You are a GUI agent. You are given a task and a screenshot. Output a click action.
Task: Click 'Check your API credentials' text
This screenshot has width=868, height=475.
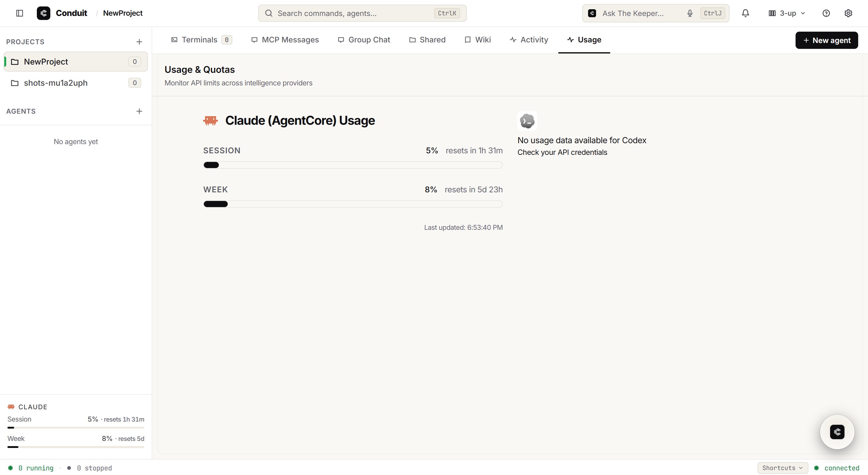562,152
